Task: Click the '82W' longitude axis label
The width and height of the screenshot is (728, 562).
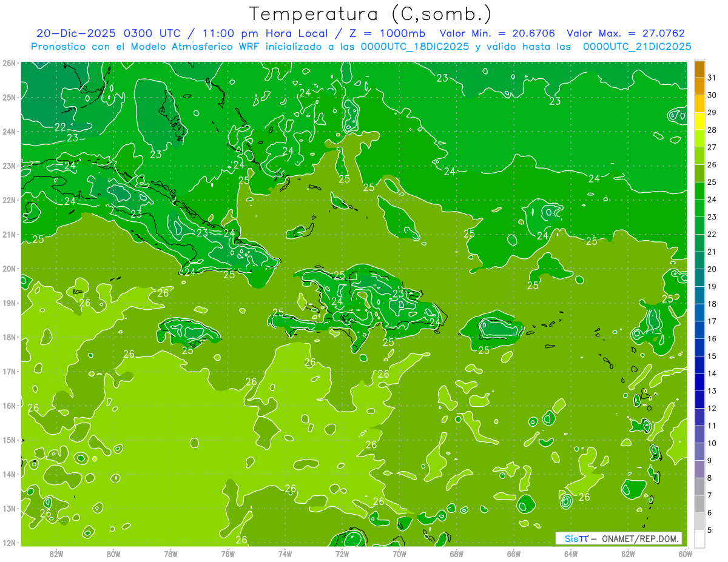Action: (x=56, y=554)
